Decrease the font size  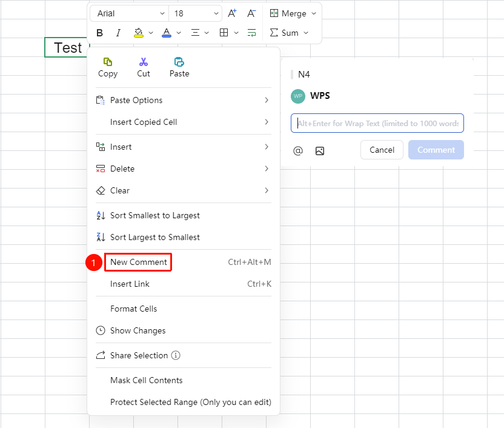pyautogui.click(x=251, y=13)
